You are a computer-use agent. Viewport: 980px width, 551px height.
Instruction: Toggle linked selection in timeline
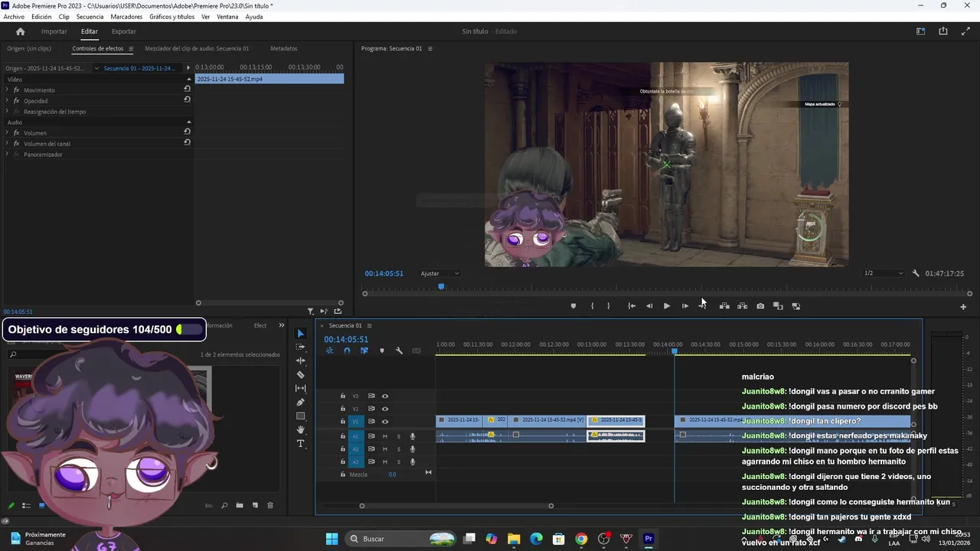[364, 350]
